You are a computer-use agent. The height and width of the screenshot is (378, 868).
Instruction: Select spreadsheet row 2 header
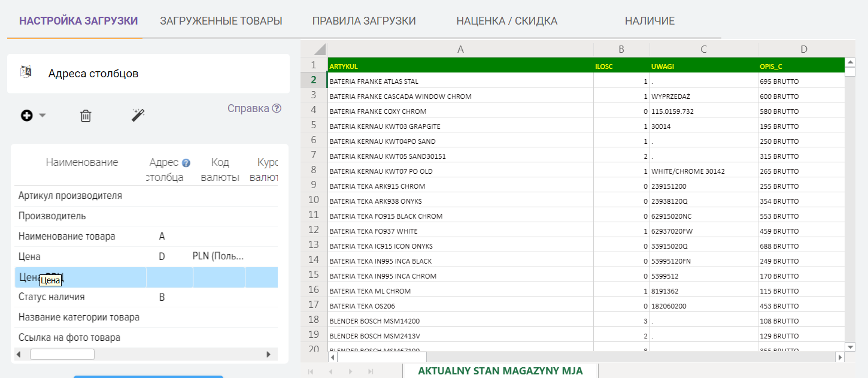[314, 80]
